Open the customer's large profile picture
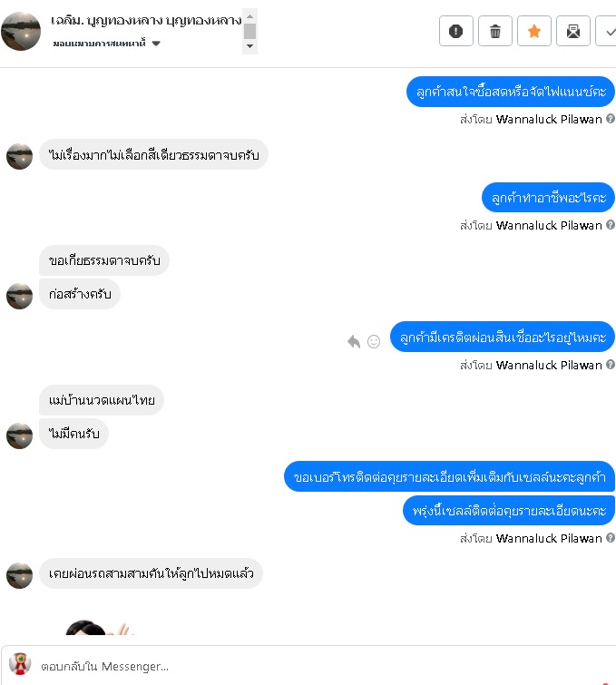This screenshot has width=616, height=685. pos(21,31)
